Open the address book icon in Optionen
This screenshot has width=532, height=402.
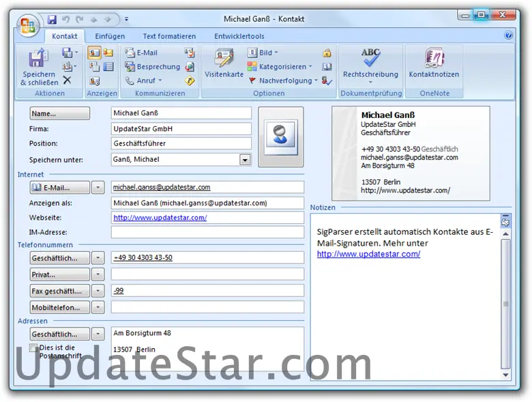click(x=327, y=67)
